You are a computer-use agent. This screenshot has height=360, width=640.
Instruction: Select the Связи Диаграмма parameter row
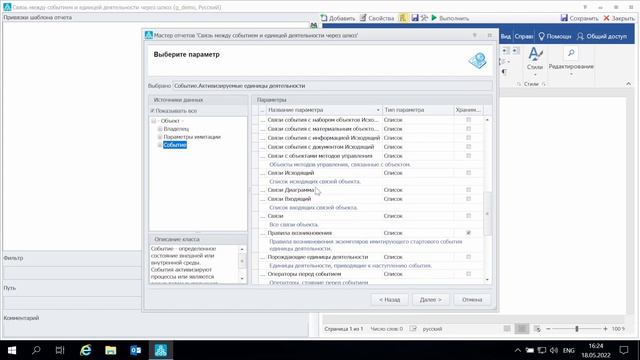pos(371,190)
